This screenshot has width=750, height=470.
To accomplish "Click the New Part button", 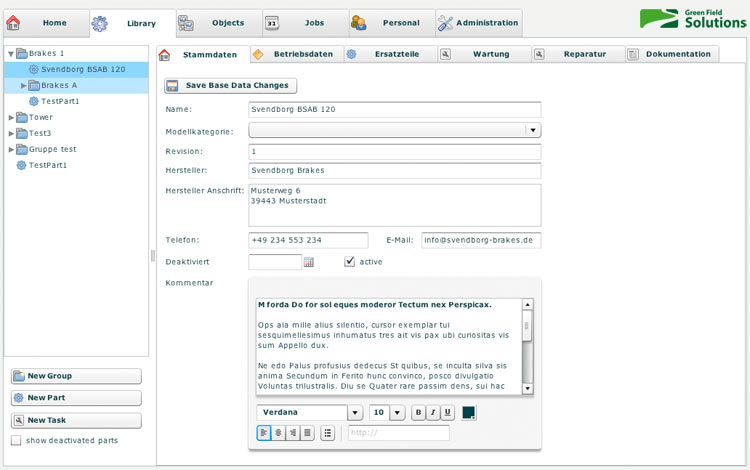I will click(x=76, y=398).
